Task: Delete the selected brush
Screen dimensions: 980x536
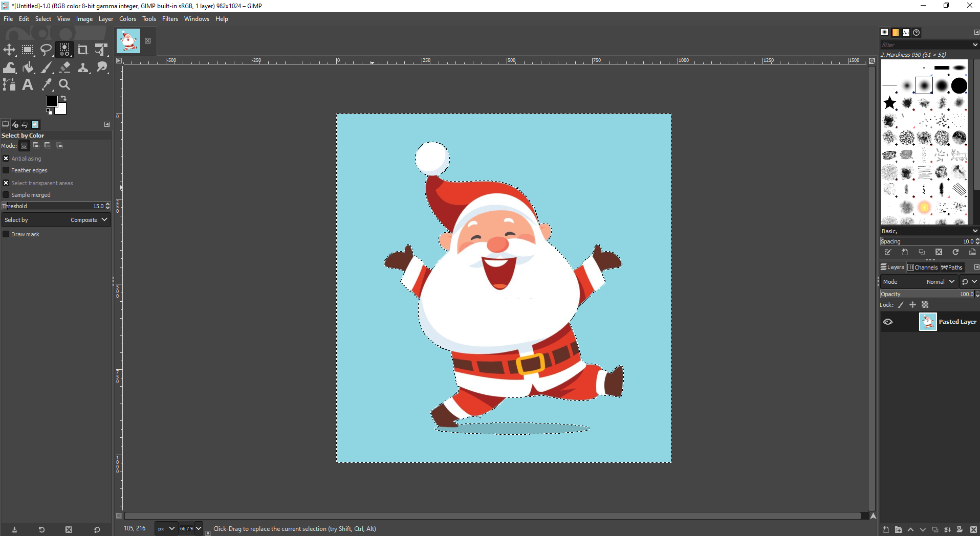Action: [939, 252]
